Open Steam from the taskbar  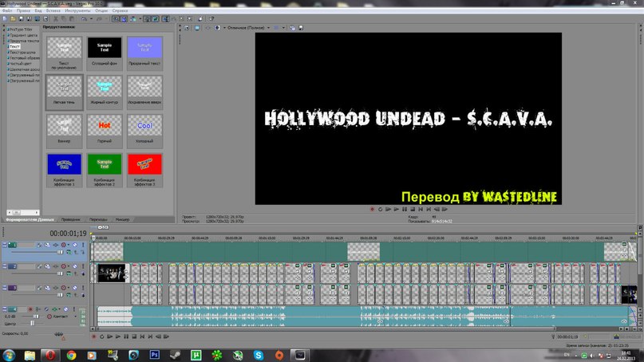pos(176,355)
